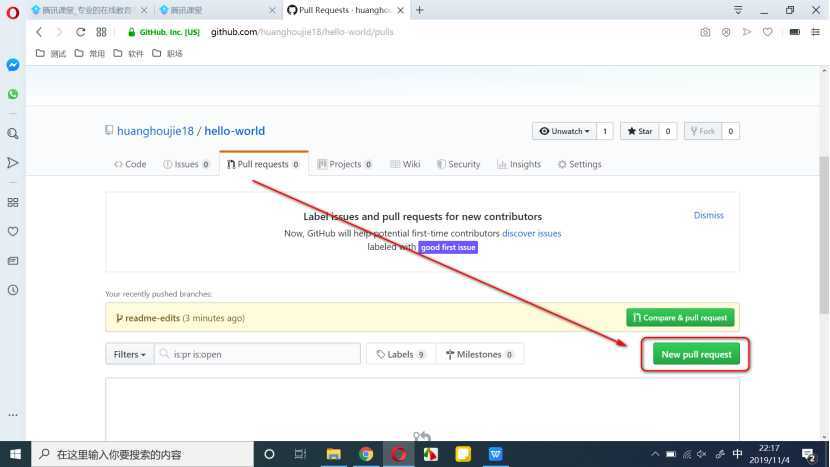Viewport: 830px width, 467px height.
Task: Click the send-to-flow arrow icon in address bar
Action: point(747,32)
